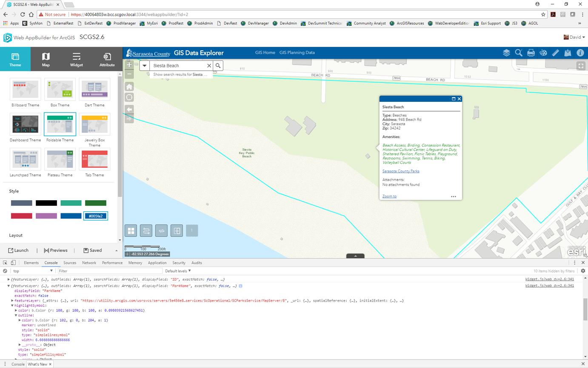Viewport: 588px width, 368px height.
Task: Open the David user account menu
Action: click(x=574, y=37)
